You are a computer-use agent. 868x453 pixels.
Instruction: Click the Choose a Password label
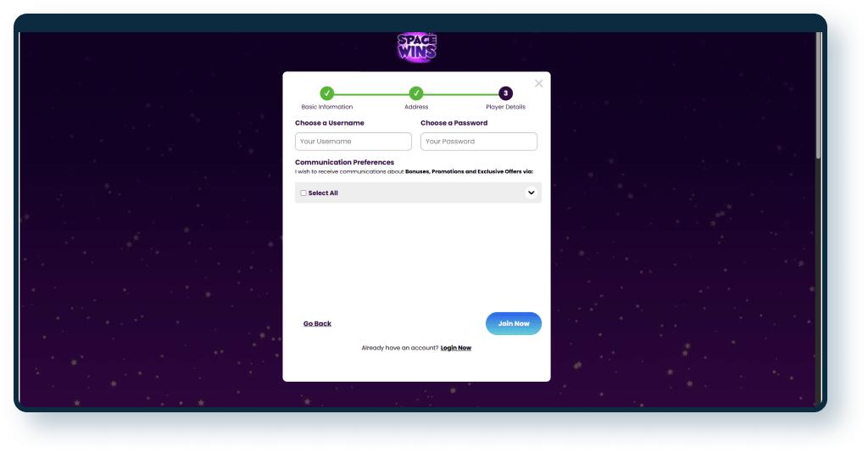tap(454, 123)
